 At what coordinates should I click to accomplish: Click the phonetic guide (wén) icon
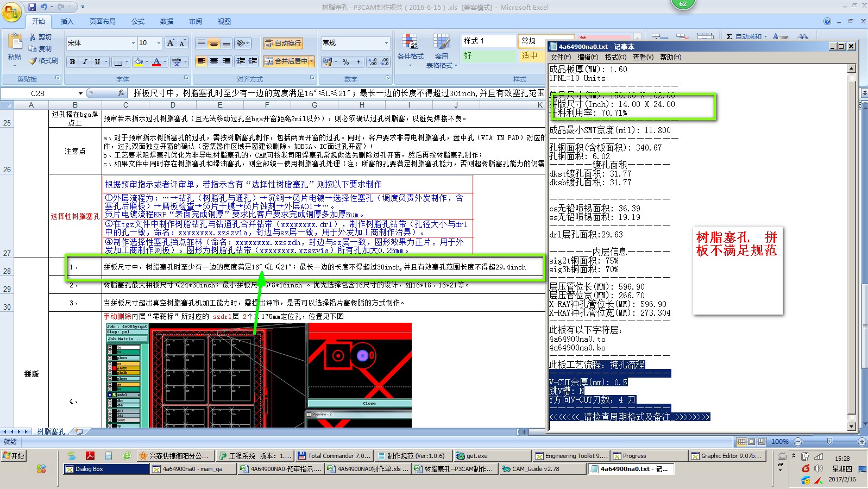click(x=177, y=62)
